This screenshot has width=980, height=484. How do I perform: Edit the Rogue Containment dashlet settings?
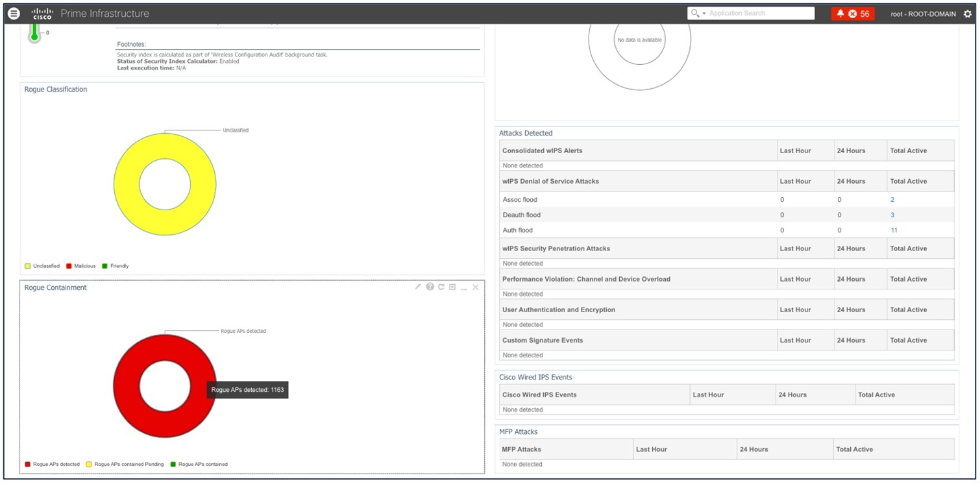pyautogui.click(x=418, y=287)
